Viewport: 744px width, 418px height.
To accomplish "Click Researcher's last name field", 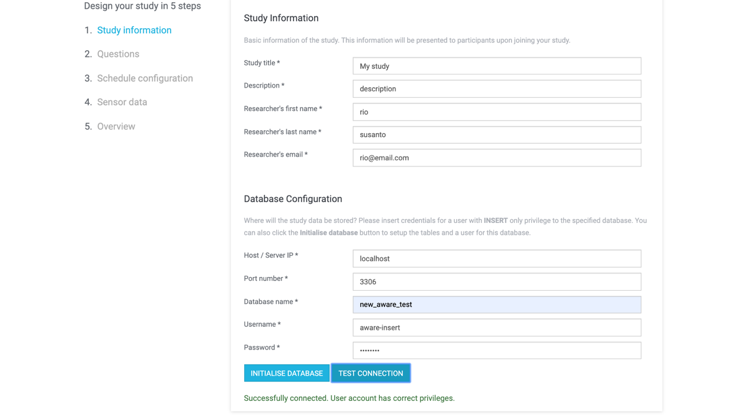I will (x=497, y=135).
